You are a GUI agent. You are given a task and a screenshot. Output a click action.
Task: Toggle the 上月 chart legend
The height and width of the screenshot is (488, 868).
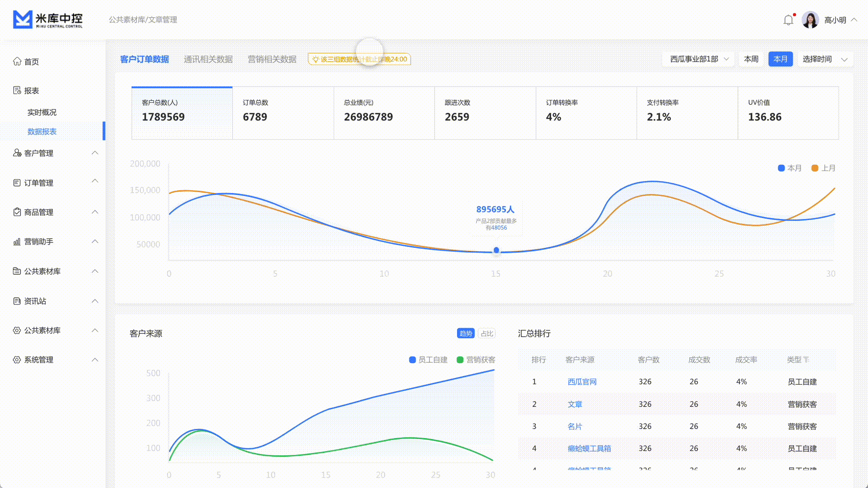(x=823, y=168)
